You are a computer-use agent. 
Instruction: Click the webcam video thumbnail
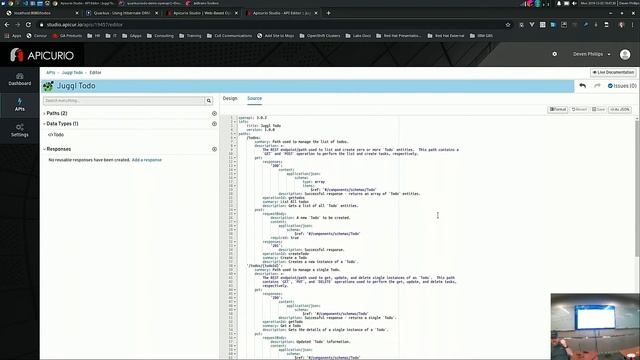[595, 327]
